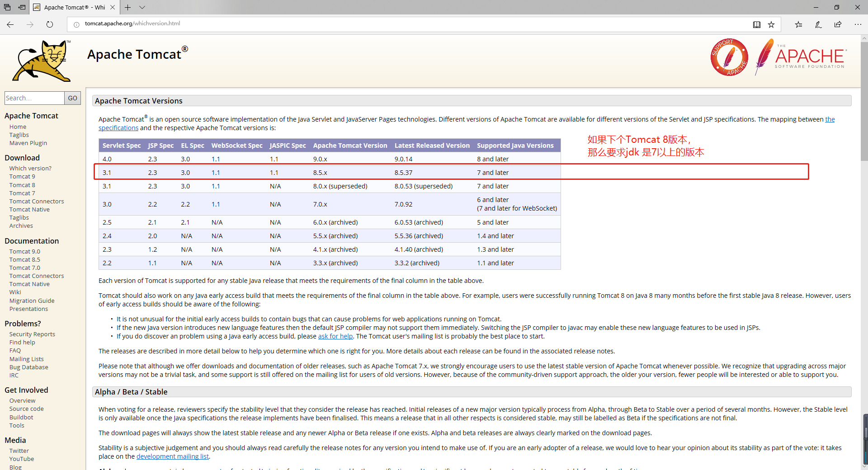Open the browser settings ellipsis menu
This screenshot has height=470, width=868.
pyautogui.click(x=858, y=24)
